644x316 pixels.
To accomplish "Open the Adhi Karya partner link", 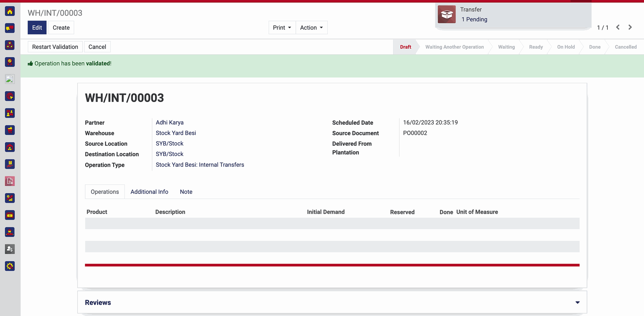I will (x=169, y=122).
